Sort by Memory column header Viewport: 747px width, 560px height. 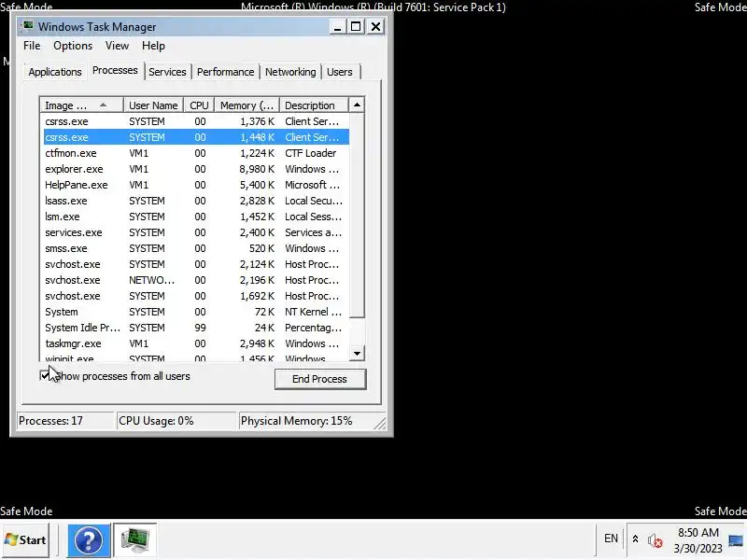[x=247, y=105]
